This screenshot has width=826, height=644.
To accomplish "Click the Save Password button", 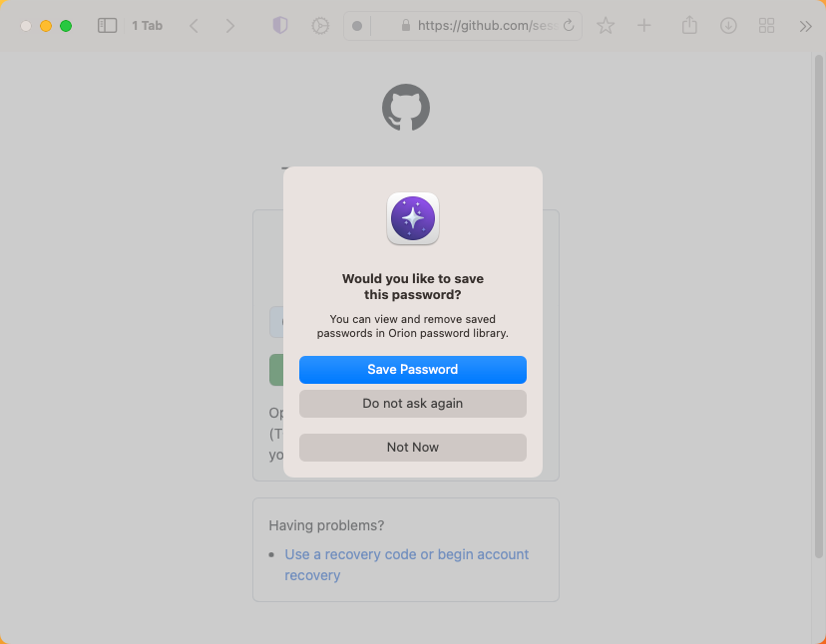I will [x=412, y=370].
